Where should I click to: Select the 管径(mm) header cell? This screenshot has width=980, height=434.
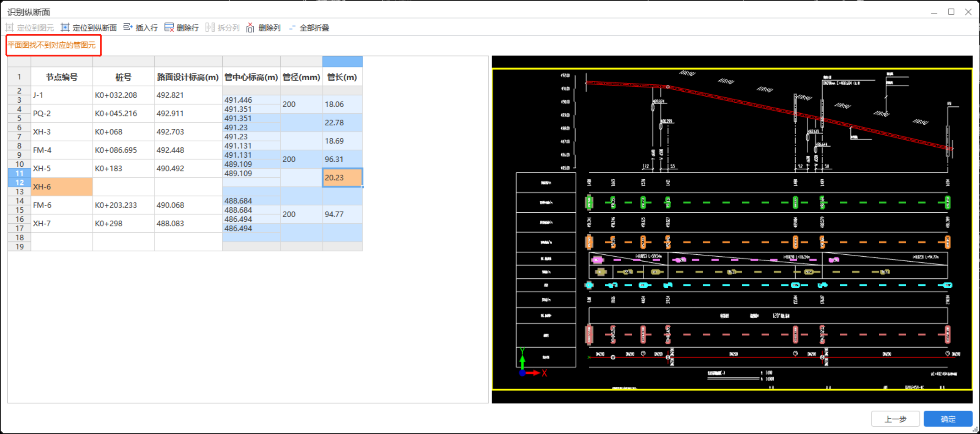[x=301, y=77]
